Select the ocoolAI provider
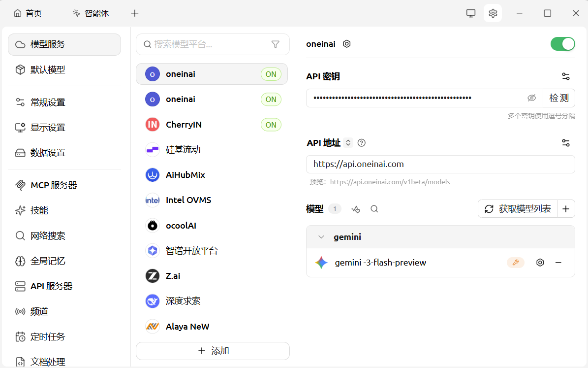 pos(212,226)
